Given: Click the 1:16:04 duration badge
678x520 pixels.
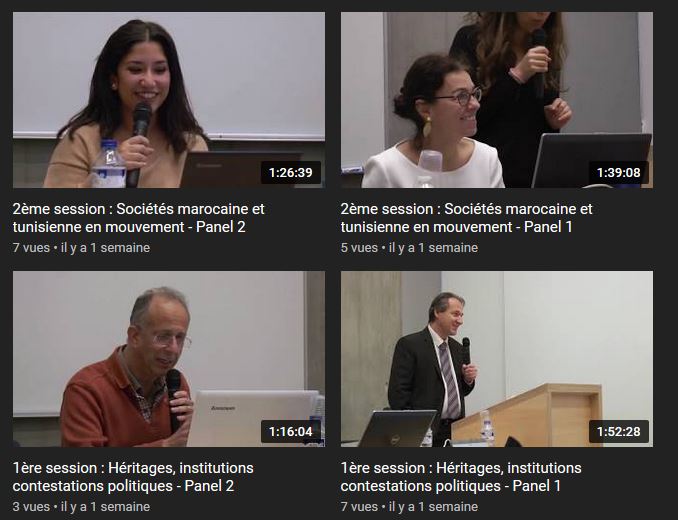Looking at the screenshot, I should pyautogui.click(x=291, y=431).
